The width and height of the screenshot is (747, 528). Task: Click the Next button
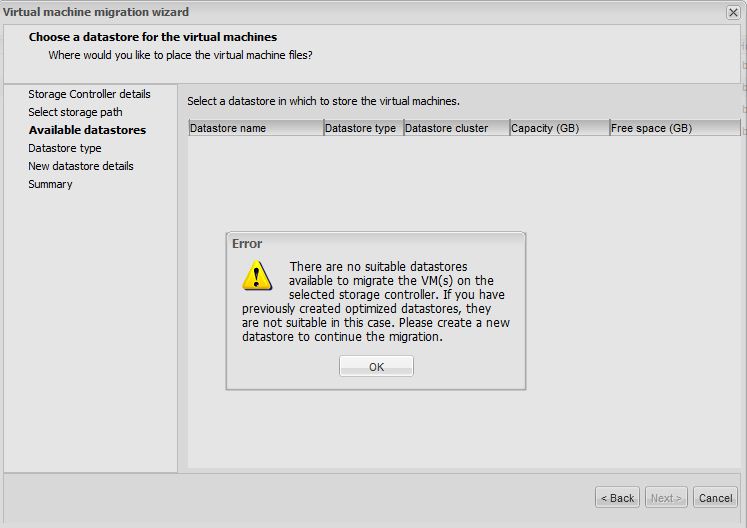coord(666,497)
